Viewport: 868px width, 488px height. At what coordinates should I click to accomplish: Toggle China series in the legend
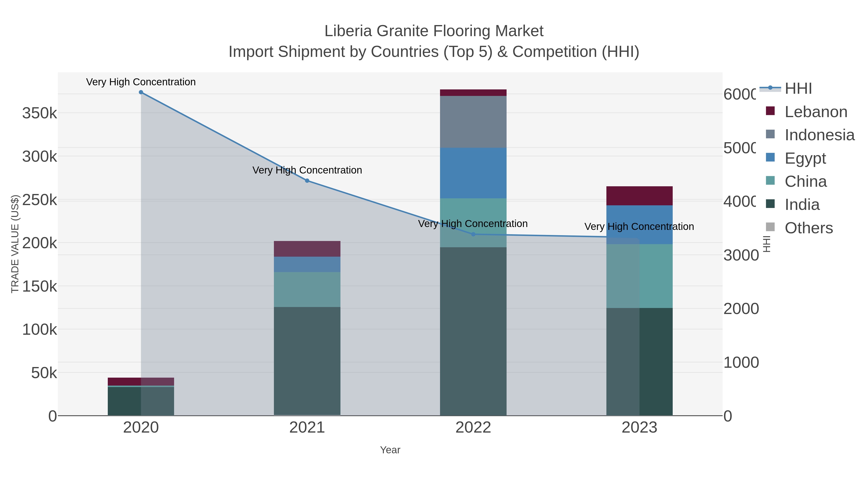click(796, 181)
